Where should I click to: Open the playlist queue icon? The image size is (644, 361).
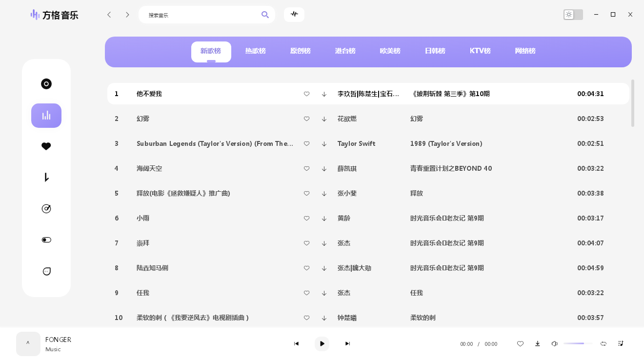(x=621, y=343)
